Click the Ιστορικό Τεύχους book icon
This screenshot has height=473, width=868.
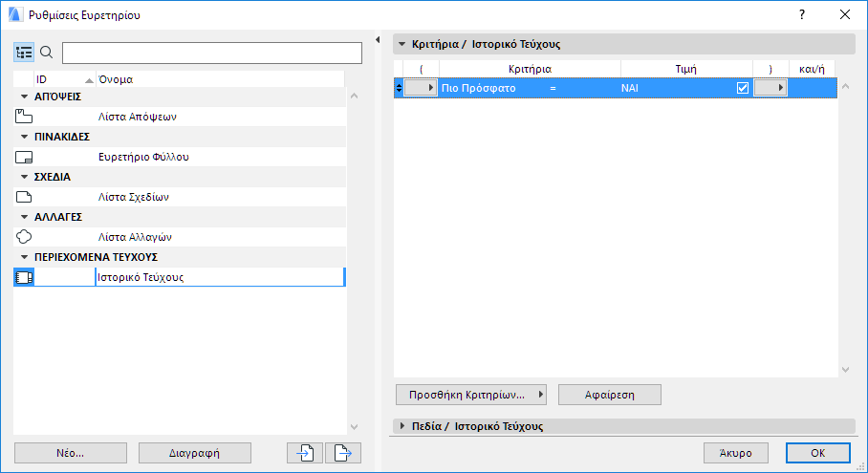pyautogui.click(x=24, y=277)
